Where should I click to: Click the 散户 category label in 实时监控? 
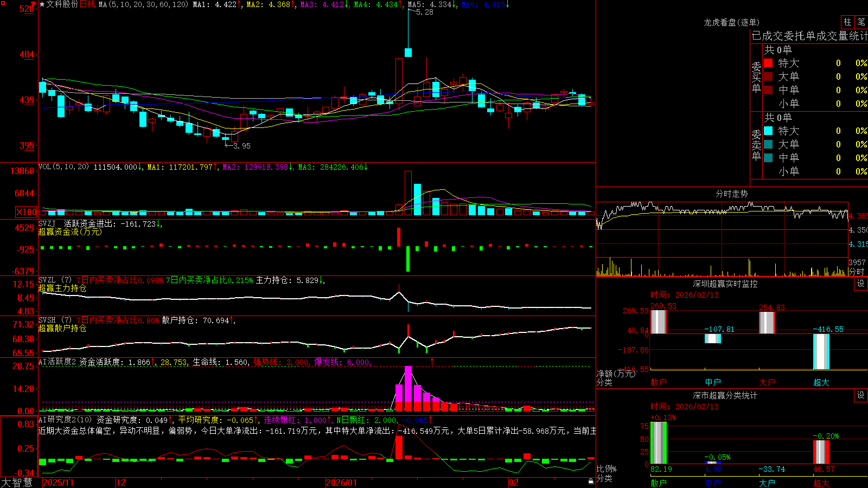659,382
